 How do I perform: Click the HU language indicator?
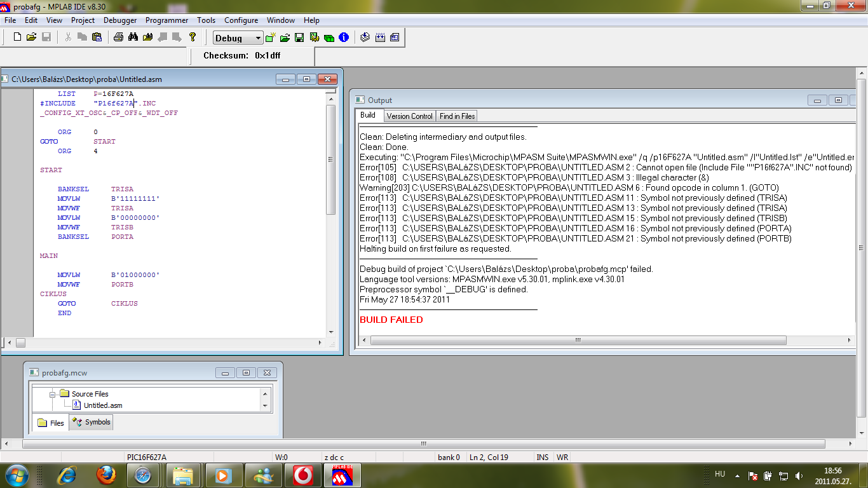tap(720, 474)
